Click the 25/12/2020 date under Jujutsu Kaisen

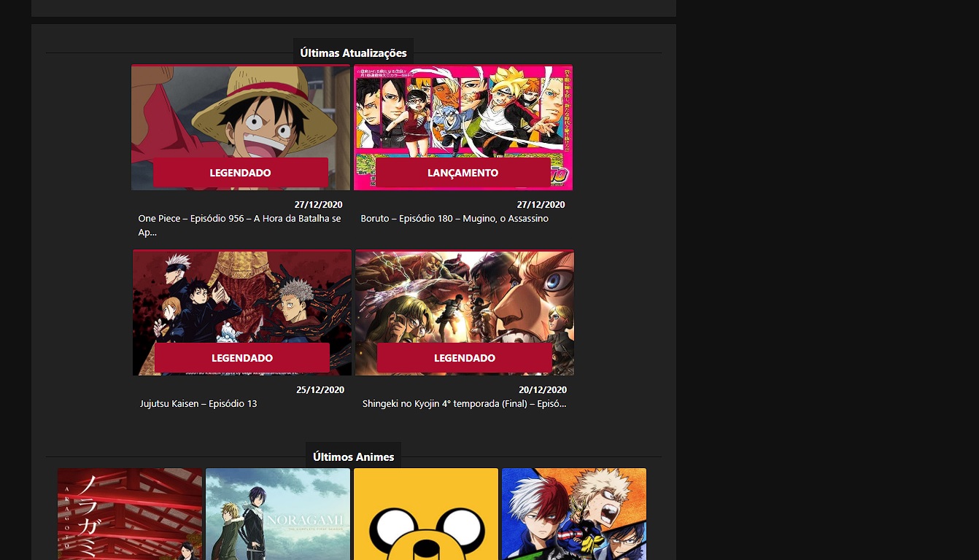point(320,390)
